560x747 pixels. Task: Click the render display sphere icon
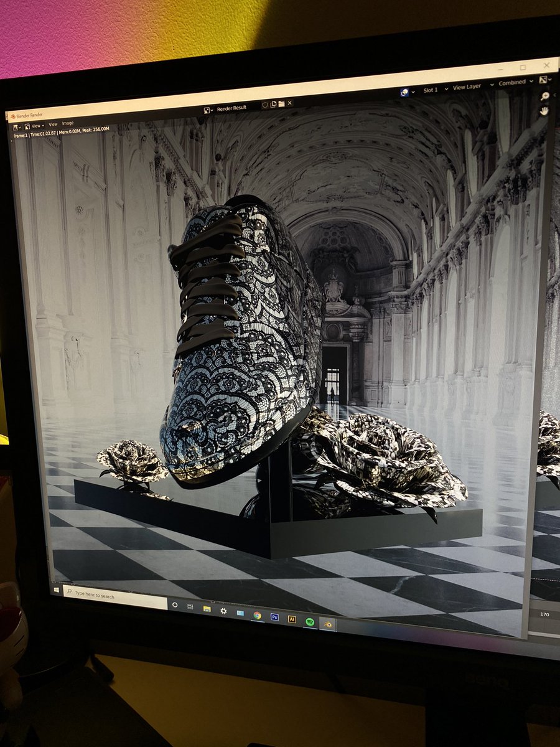(404, 92)
